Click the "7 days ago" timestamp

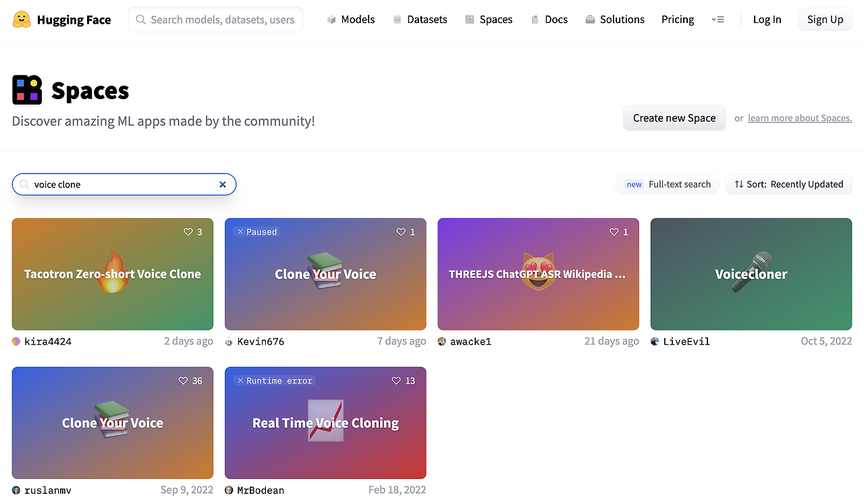(x=402, y=341)
